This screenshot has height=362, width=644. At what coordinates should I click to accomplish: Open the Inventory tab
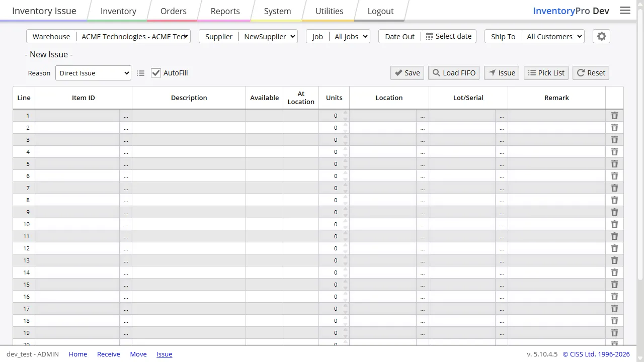pos(118,11)
